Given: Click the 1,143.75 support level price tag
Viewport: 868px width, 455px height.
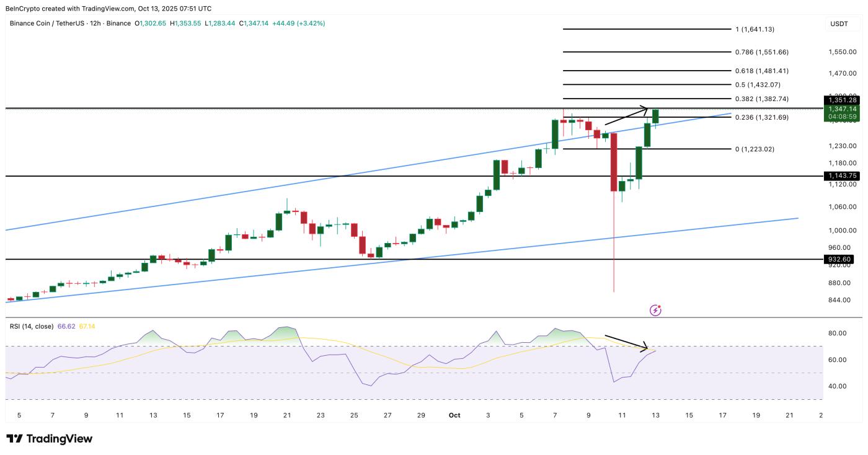Looking at the screenshot, I should tap(841, 176).
